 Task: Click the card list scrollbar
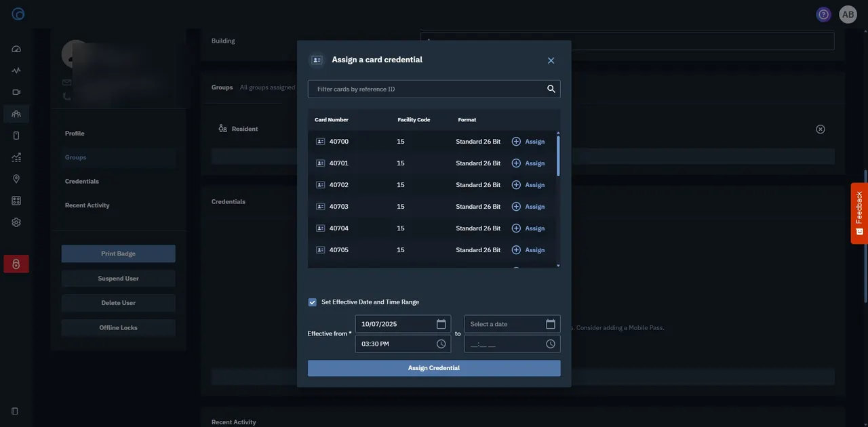(558, 156)
